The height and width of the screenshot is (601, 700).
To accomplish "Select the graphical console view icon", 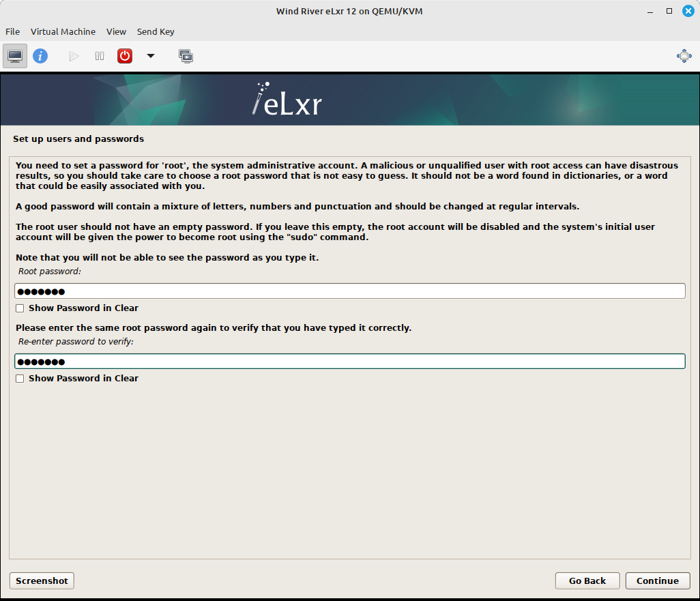I will [14, 55].
